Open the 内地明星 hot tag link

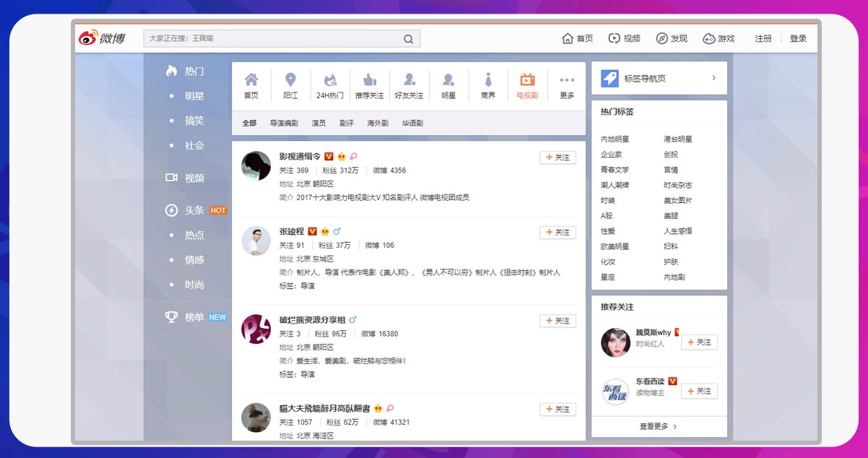(611, 137)
